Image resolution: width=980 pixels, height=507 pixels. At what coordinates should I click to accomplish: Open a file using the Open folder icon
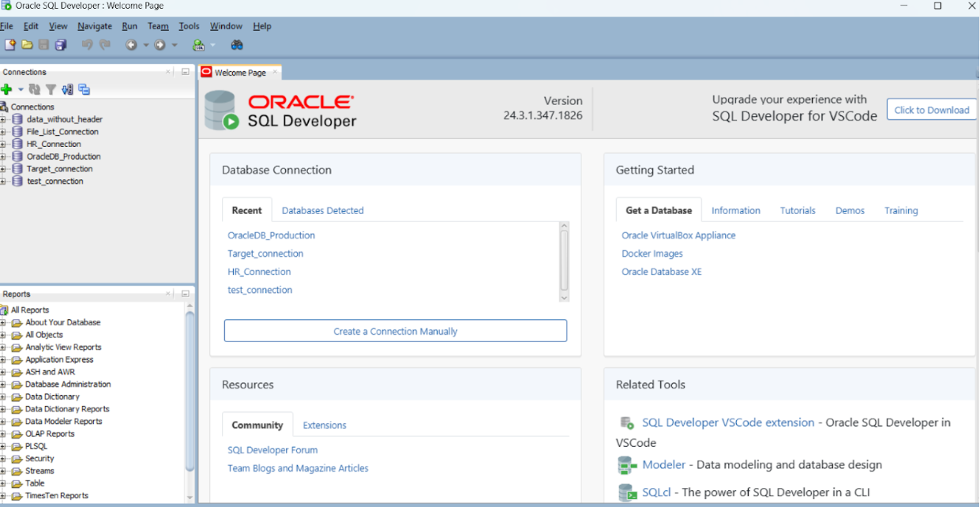26,44
